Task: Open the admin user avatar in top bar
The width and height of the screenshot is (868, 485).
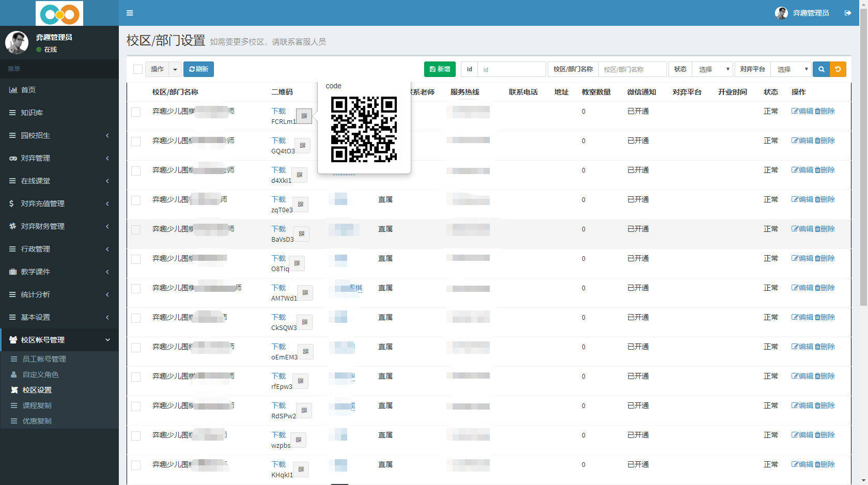Action: coord(781,13)
